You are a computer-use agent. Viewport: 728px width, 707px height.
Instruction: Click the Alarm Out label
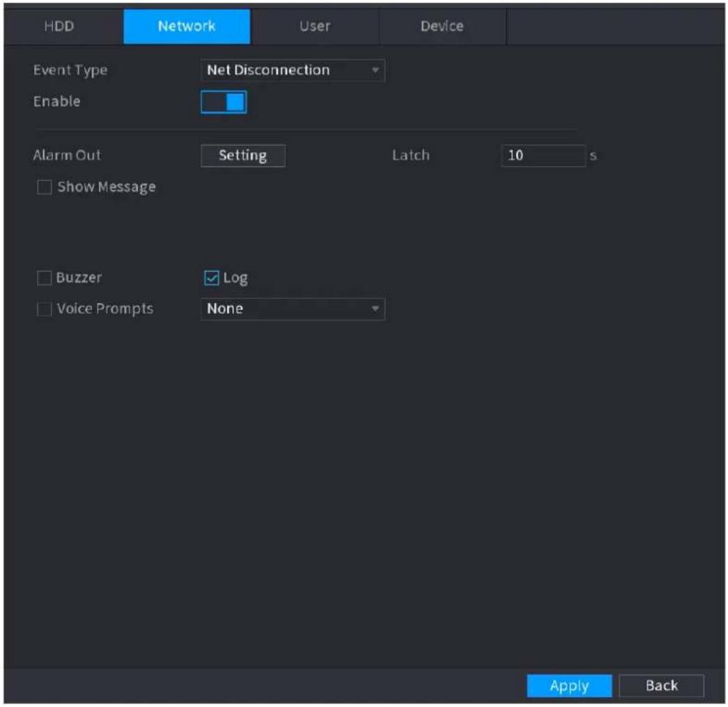click(x=67, y=155)
